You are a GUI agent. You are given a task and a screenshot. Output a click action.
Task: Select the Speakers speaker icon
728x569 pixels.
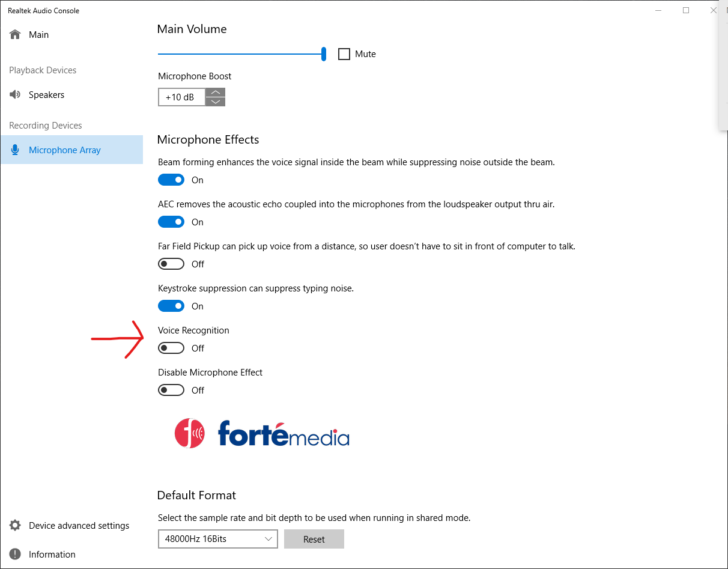click(16, 94)
